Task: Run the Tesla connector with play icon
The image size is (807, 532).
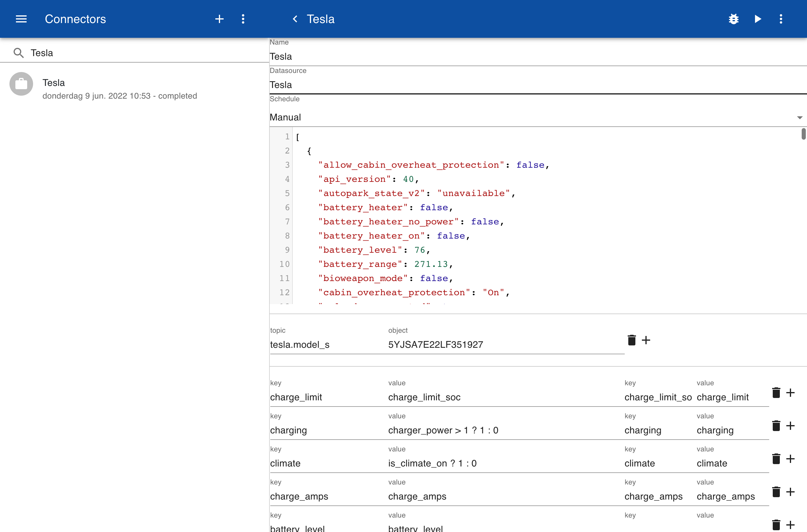Action: click(x=758, y=19)
